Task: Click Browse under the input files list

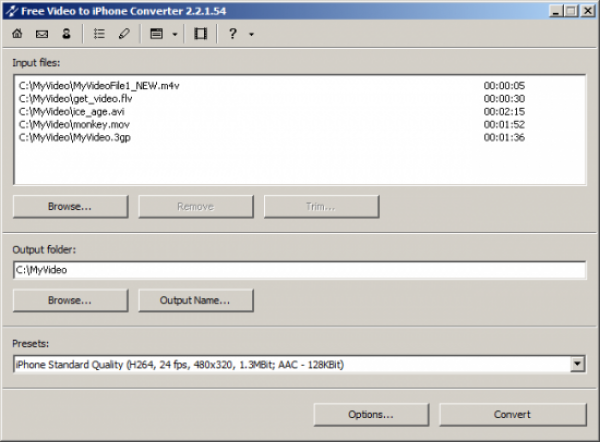Action: (x=70, y=207)
